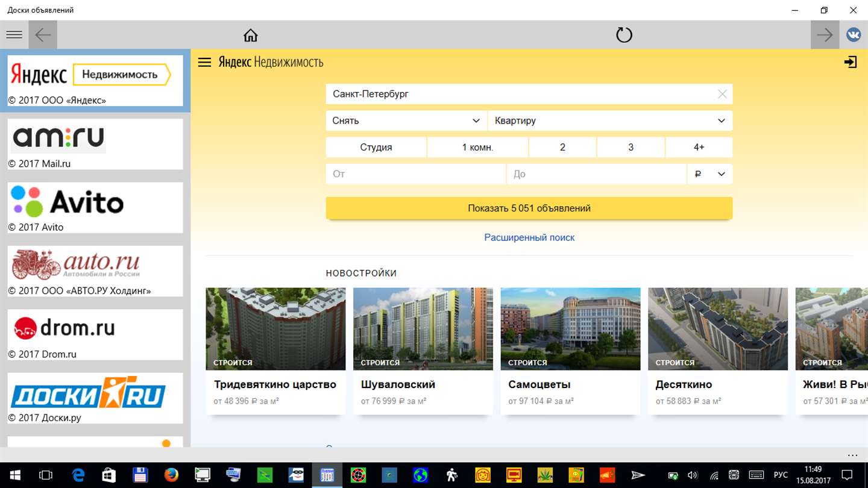The image size is (868, 488).
Task: Click the До maximum price field
Action: [x=597, y=174]
